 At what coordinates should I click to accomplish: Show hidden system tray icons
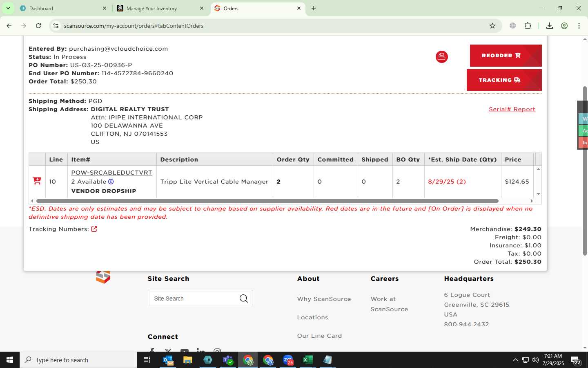pyautogui.click(x=515, y=360)
